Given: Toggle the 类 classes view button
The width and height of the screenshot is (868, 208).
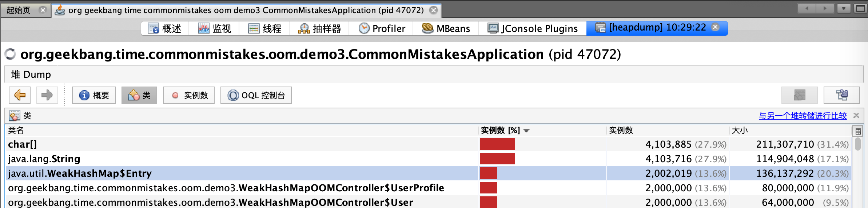Looking at the screenshot, I should coord(139,95).
